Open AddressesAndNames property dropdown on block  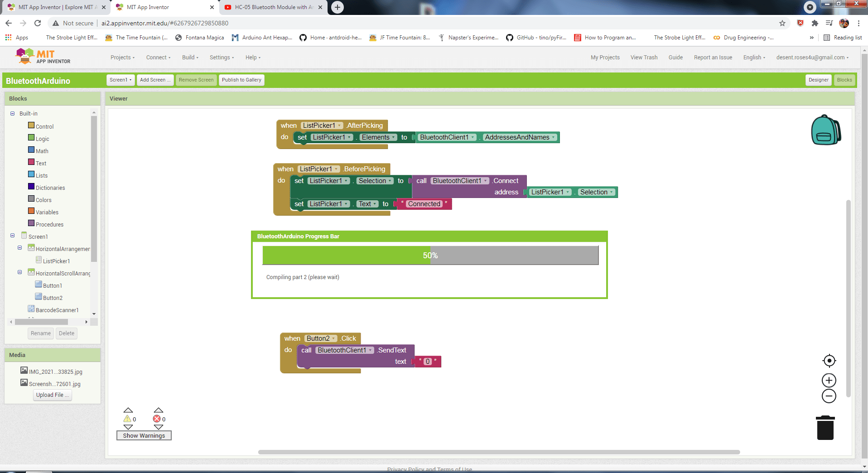(520, 137)
